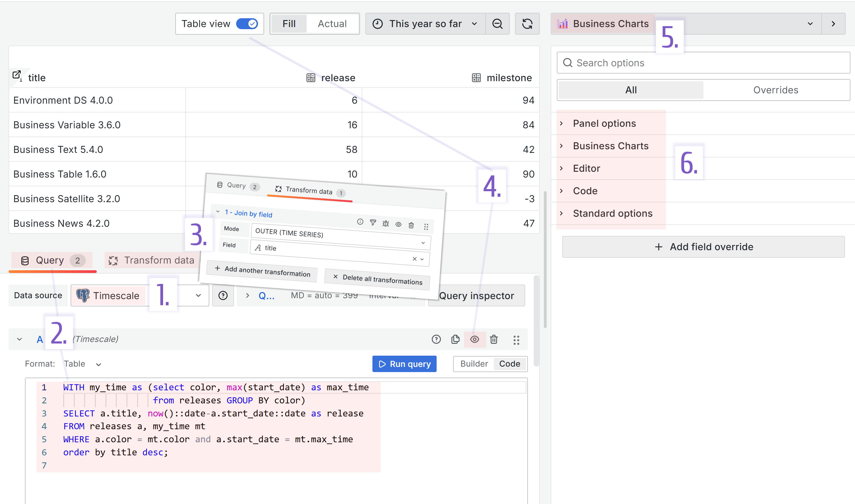Click the Timescale PostgreSQL elephant icon
The height and width of the screenshot is (504, 855).
83,295
